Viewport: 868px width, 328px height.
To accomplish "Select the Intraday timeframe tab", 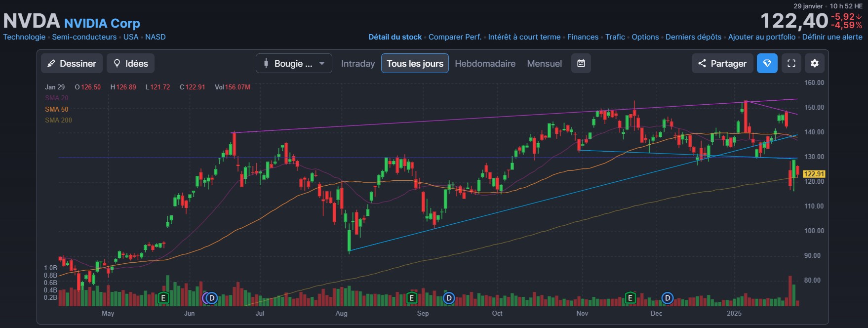I will coord(358,63).
